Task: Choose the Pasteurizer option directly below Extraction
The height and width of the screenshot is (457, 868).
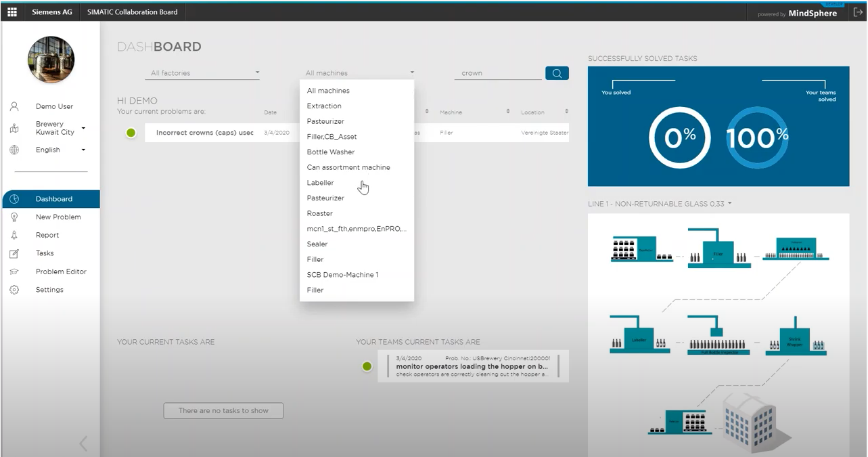Action: tap(357, 121)
